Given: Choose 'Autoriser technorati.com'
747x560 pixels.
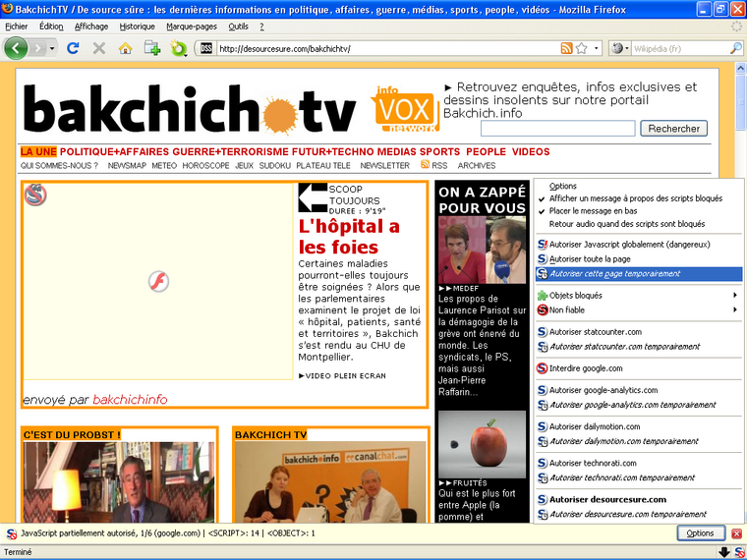Looking at the screenshot, I should [x=638, y=463].
